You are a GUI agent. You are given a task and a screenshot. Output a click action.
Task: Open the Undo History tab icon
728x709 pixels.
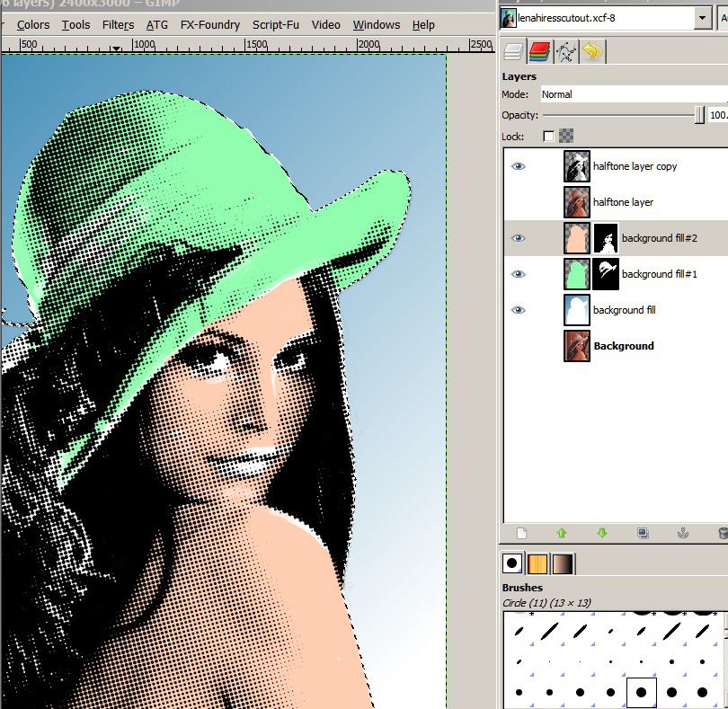[x=591, y=51]
